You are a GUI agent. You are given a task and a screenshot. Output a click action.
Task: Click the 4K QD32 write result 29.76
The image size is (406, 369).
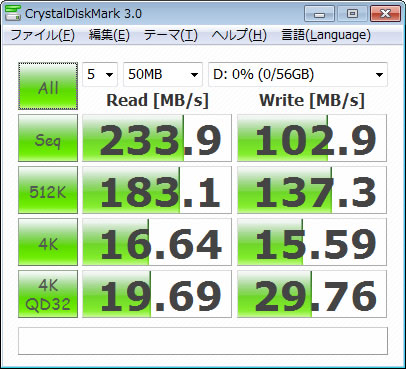coord(312,294)
